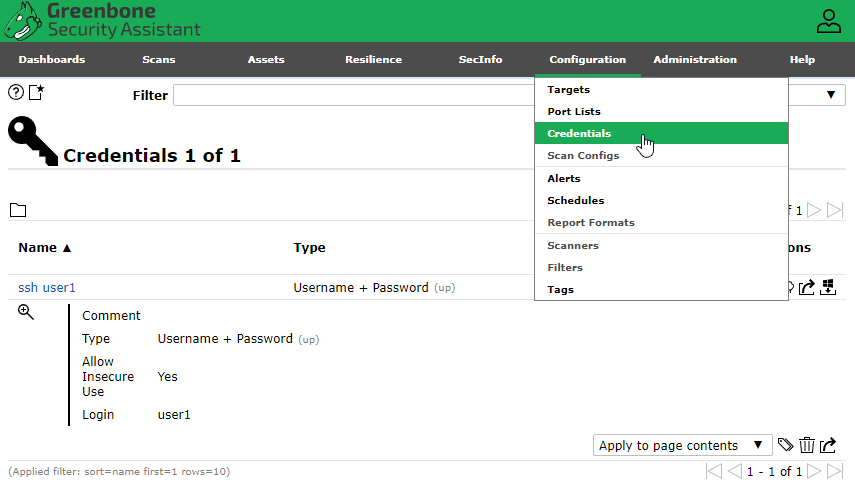Image resolution: width=855 pixels, height=486 pixels.
Task: Open the Resilience menu
Action: click(374, 59)
